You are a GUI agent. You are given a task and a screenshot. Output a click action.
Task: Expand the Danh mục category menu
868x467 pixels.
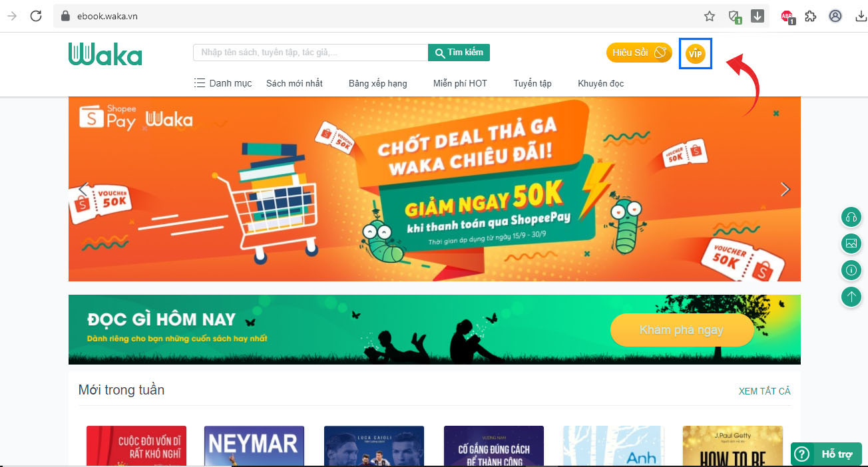point(223,83)
